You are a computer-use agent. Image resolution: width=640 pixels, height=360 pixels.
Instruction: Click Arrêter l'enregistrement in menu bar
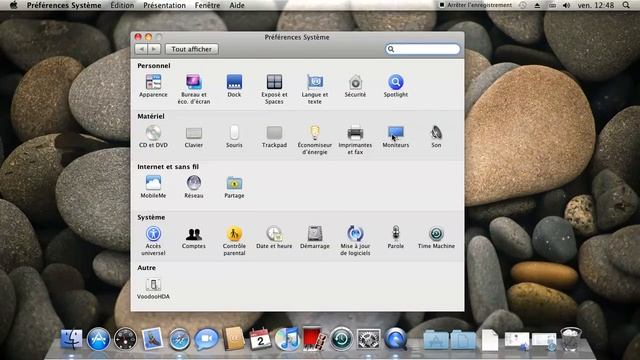pos(475,5)
